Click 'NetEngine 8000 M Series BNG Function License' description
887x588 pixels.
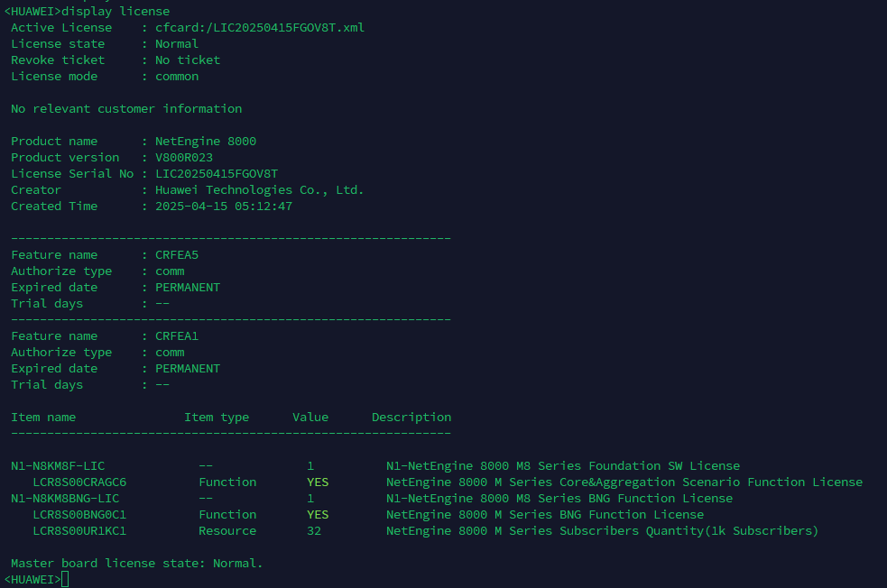[545, 514]
